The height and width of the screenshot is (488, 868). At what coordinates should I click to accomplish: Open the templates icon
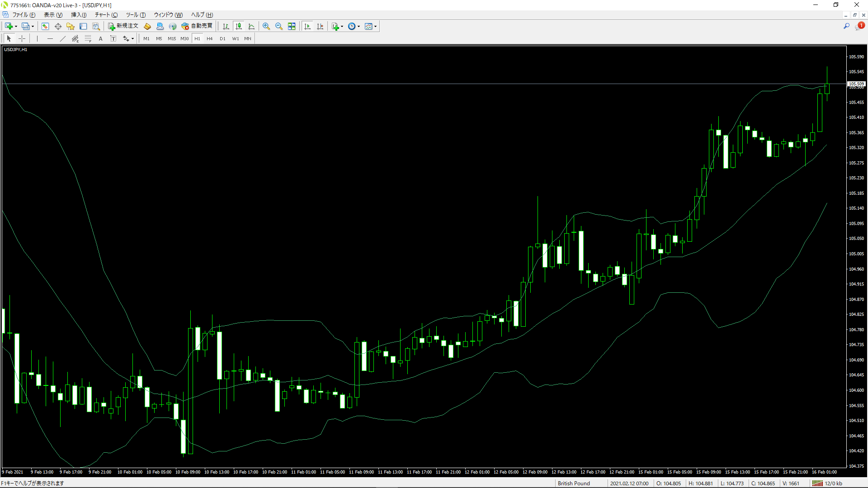tap(368, 26)
